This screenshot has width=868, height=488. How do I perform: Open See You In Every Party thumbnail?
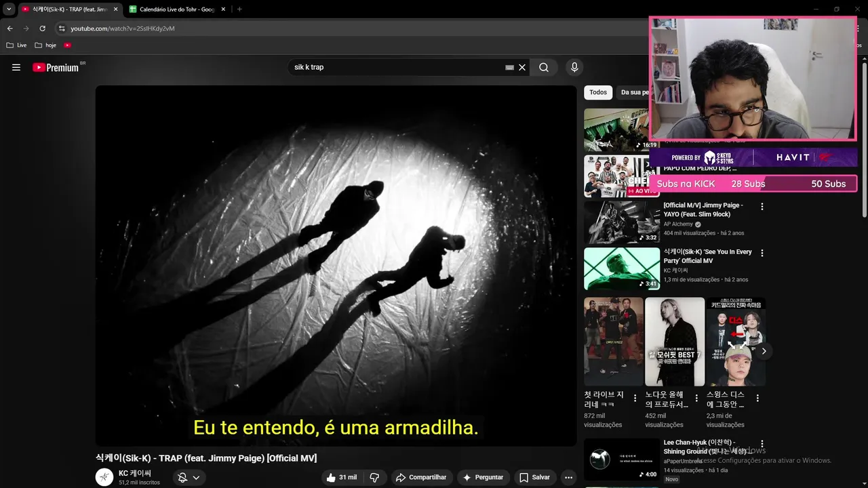622,268
